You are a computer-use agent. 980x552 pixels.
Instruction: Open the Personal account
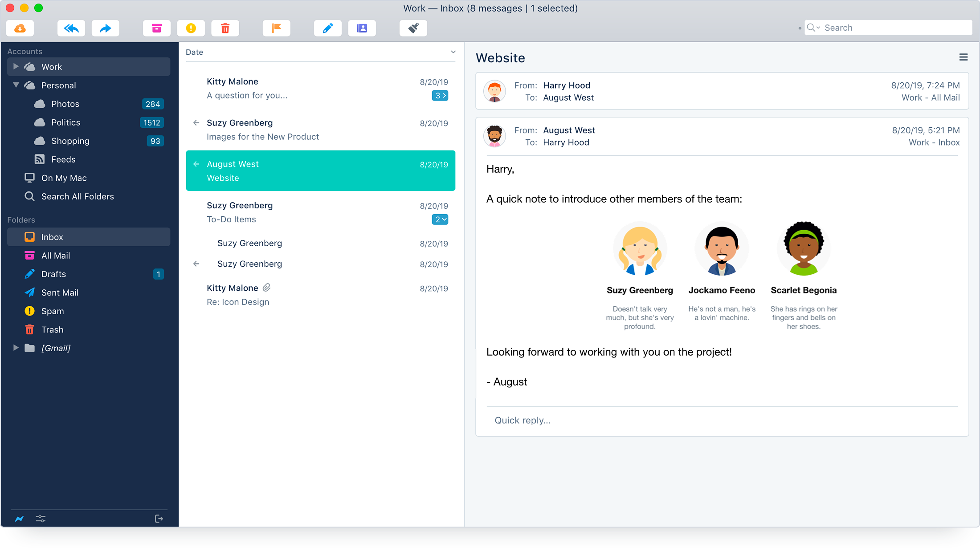click(58, 85)
